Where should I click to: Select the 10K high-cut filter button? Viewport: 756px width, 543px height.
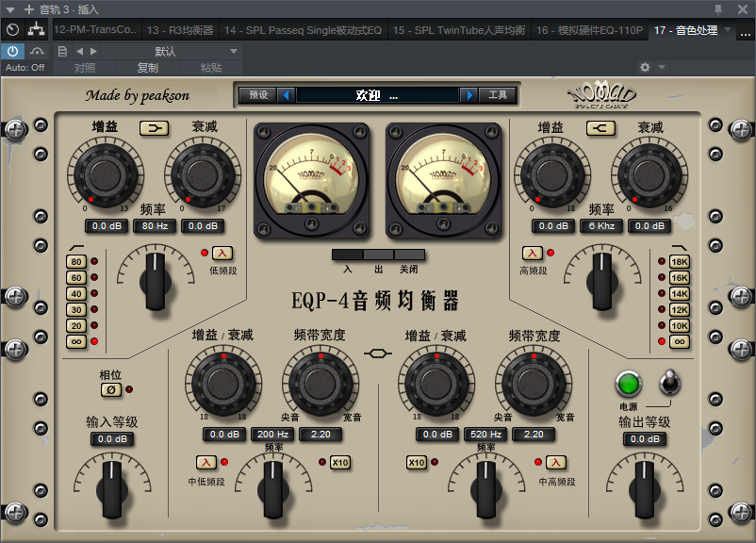pyautogui.click(x=680, y=325)
